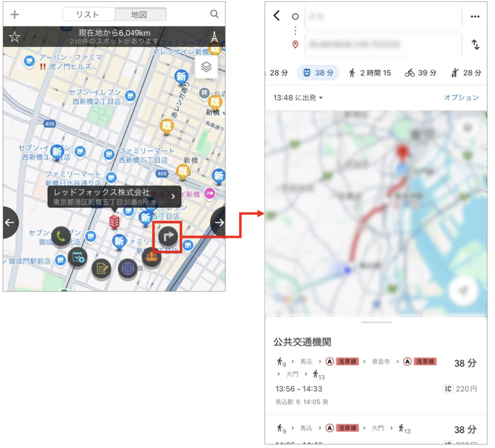This screenshot has height=448, width=495.
Task: Go to next spot with right arrow
Action: tap(218, 223)
